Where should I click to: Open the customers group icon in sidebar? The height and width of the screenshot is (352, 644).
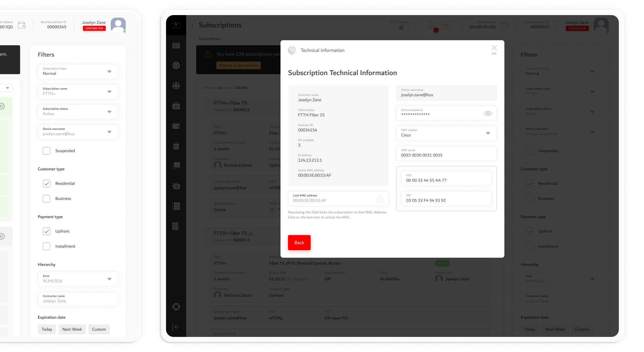[x=176, y=85]
